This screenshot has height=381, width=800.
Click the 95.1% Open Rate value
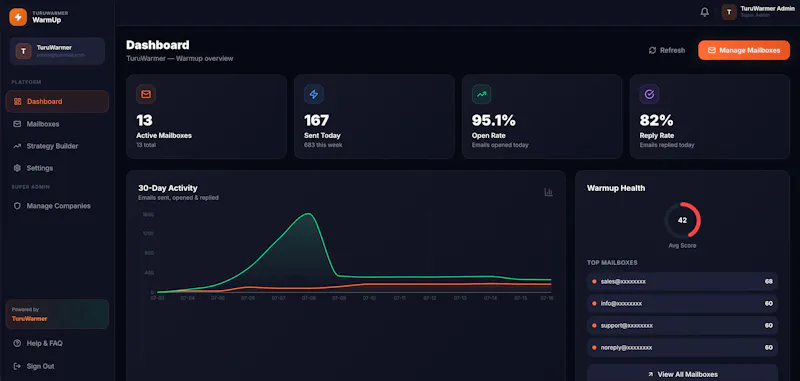pyautogui.click(x=493, y=120)
